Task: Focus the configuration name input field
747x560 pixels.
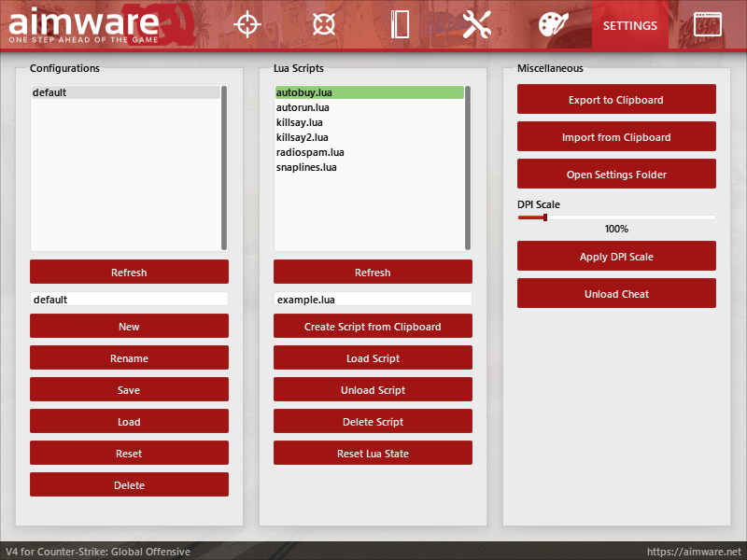Action: pyautogui.click(x=129, y=300)
